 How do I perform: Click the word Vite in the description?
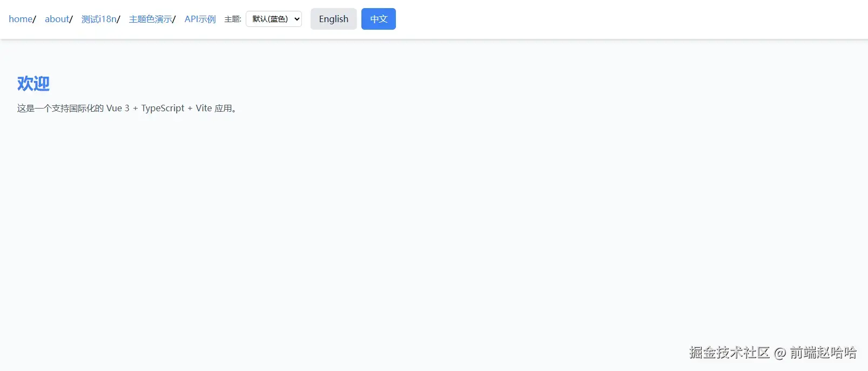point(204,108)
